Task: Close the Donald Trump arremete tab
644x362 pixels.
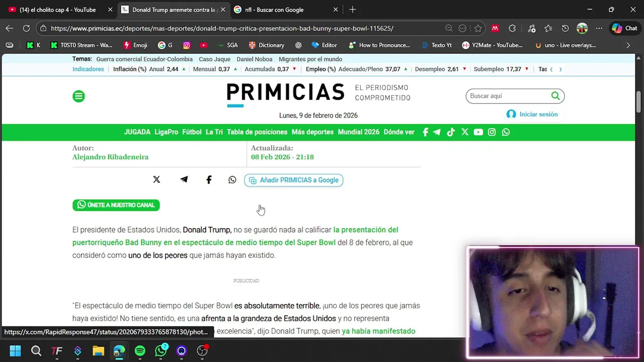Action: click(x=223, y=10)
